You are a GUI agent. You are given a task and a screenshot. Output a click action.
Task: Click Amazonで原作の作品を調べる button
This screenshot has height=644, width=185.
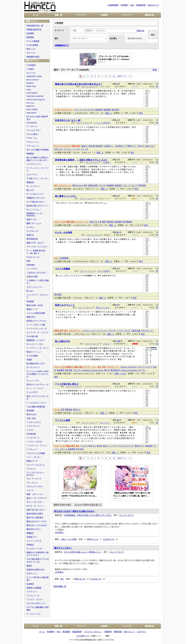[x=88, y=505]
